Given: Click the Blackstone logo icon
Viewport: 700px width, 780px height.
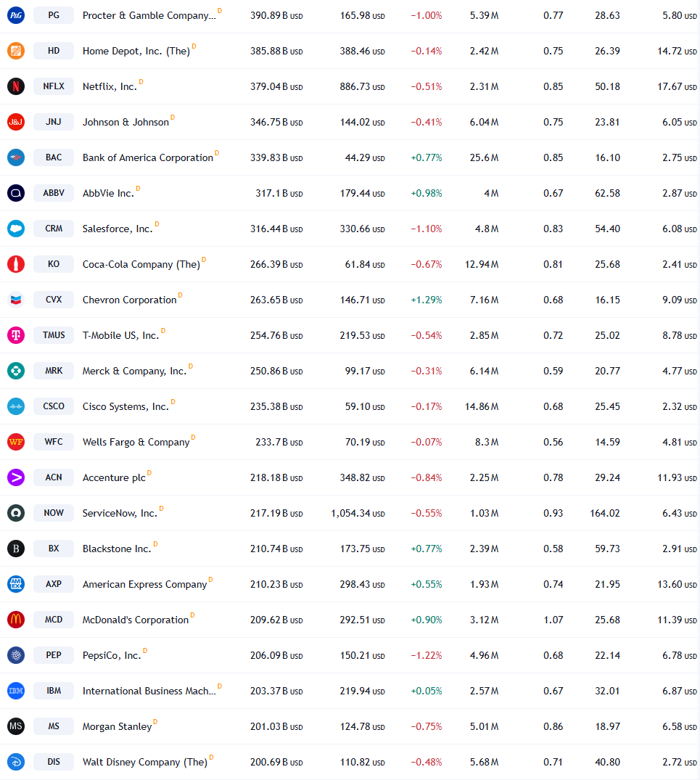Looking at the screenshot, I should [16, 549].
